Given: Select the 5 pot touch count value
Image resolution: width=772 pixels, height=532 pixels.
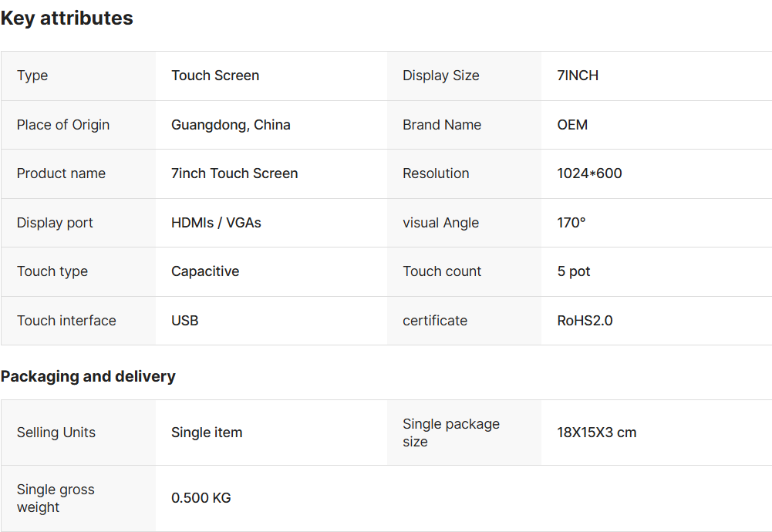Looking at the screenshot, I should click(574, 271).
